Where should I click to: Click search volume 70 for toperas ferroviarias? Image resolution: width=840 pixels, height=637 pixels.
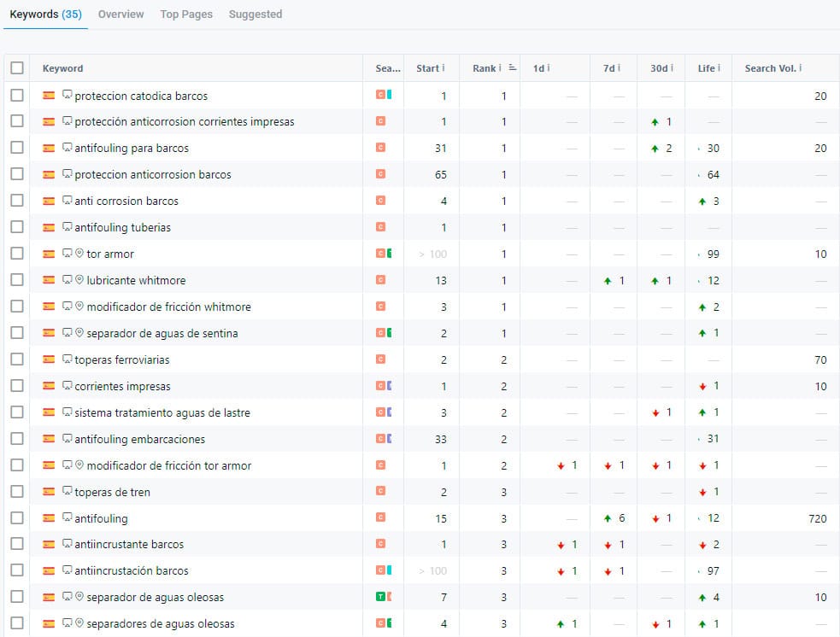point(820,359)
